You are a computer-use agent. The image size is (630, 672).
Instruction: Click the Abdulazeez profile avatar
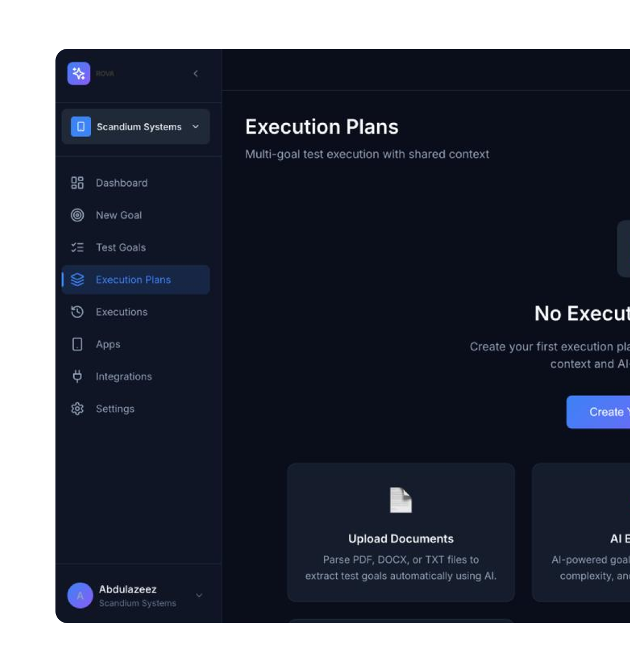point(80,595)
